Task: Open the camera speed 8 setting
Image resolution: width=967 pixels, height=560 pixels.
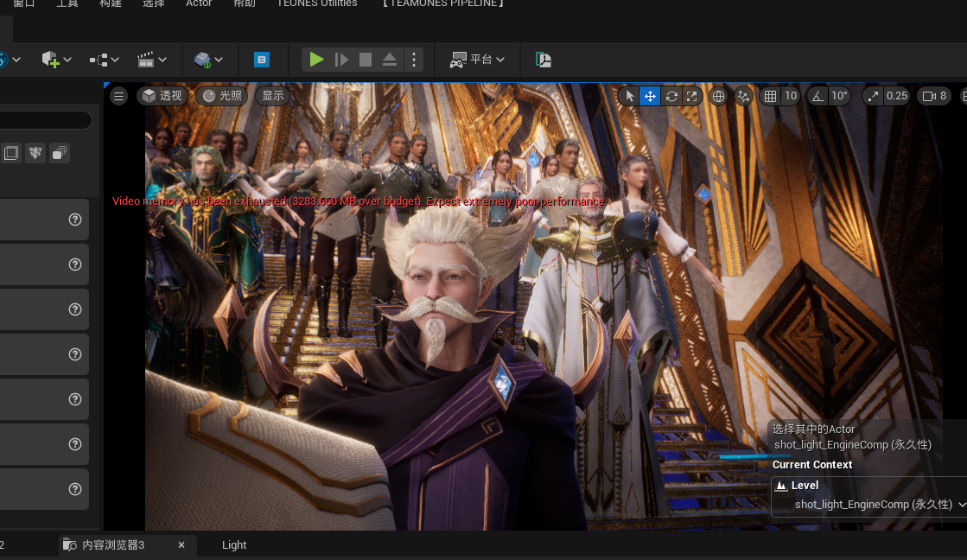Action: click(x=934, y=96)
